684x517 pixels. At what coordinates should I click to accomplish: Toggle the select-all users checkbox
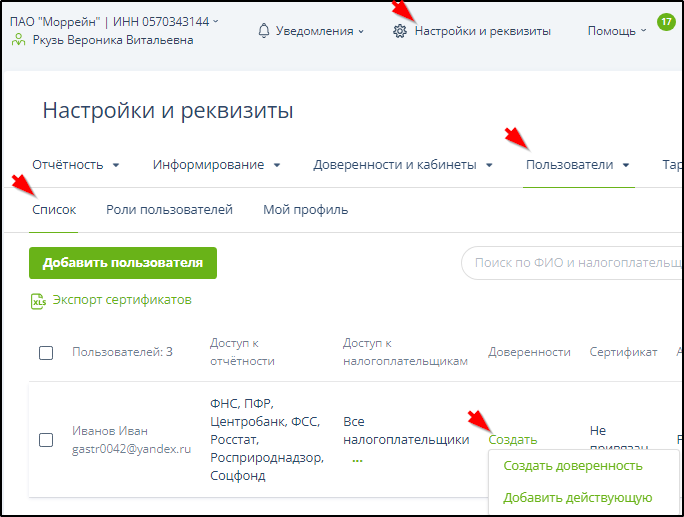pyautogui.click(x=46, y=353)
